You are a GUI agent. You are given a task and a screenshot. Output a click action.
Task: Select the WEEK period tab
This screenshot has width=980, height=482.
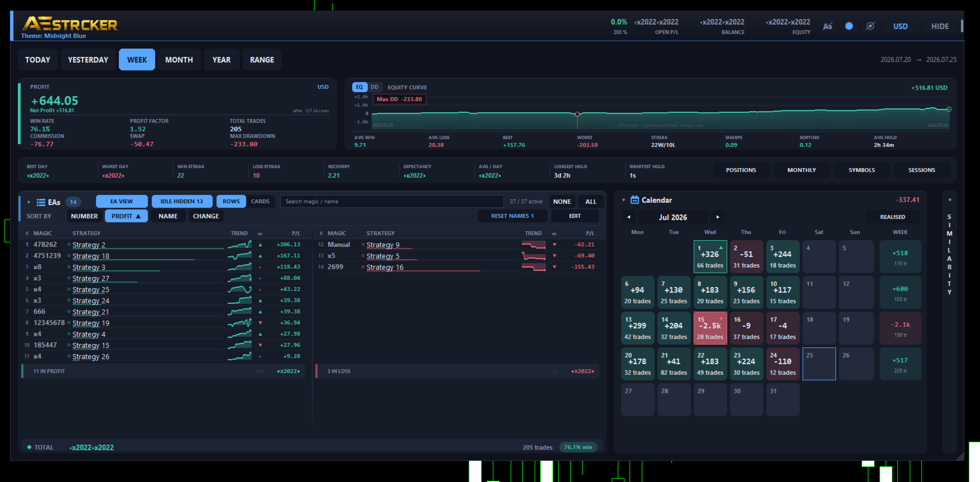click(x=137, y=60)
